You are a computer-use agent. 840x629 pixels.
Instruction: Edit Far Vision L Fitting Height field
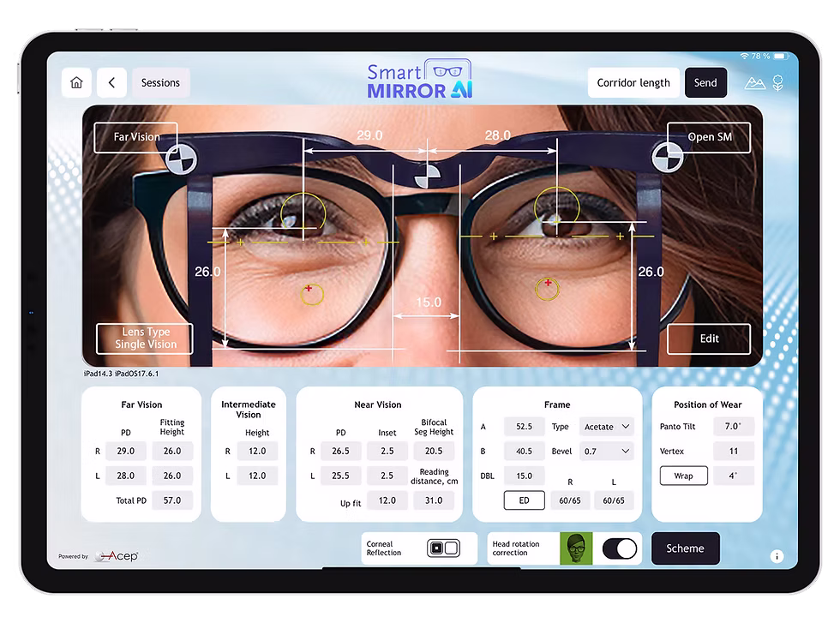coord(172,476)
